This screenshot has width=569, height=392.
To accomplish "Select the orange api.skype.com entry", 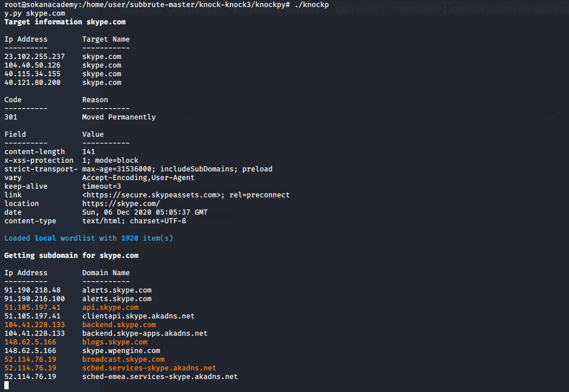I will click(110, 308).
